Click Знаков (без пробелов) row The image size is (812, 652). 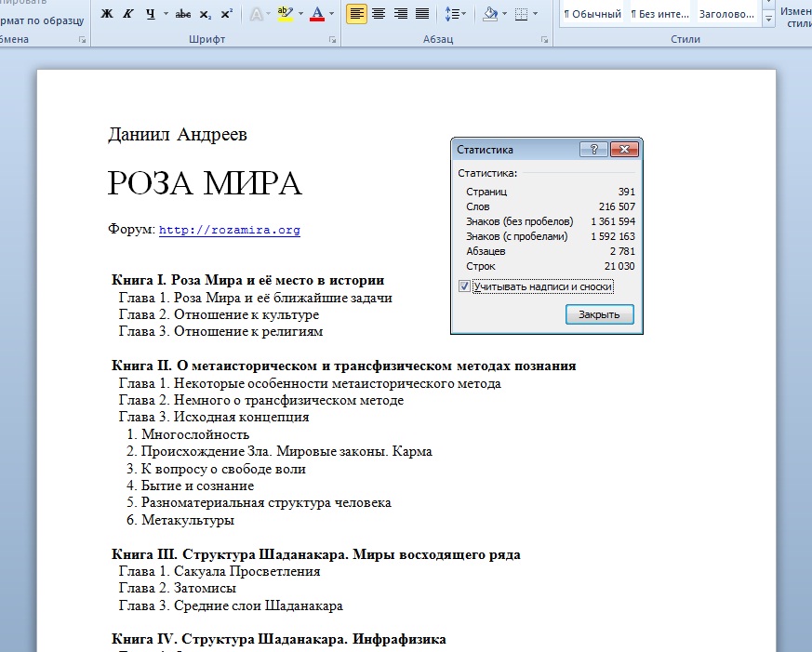(x=551, y=221)
